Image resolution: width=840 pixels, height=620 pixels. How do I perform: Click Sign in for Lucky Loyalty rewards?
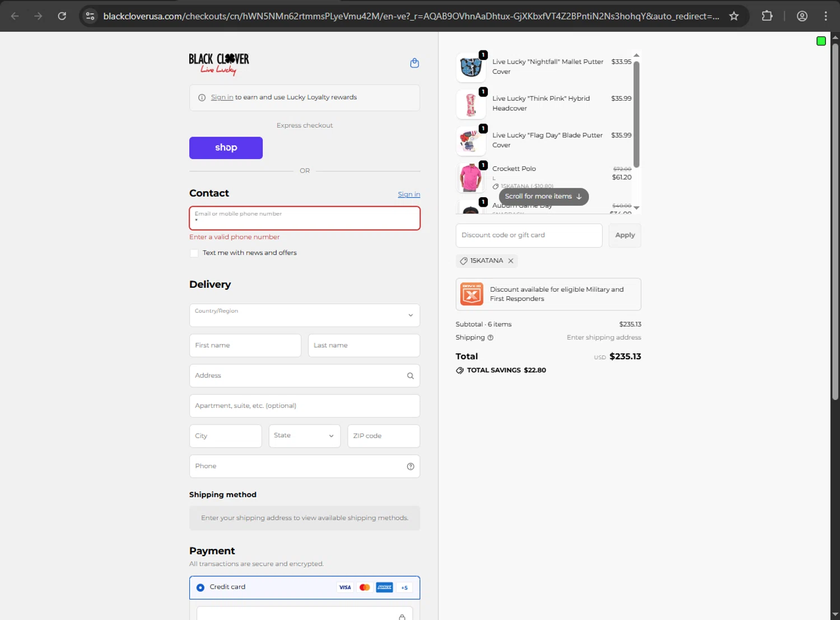[x=222, y=97]
